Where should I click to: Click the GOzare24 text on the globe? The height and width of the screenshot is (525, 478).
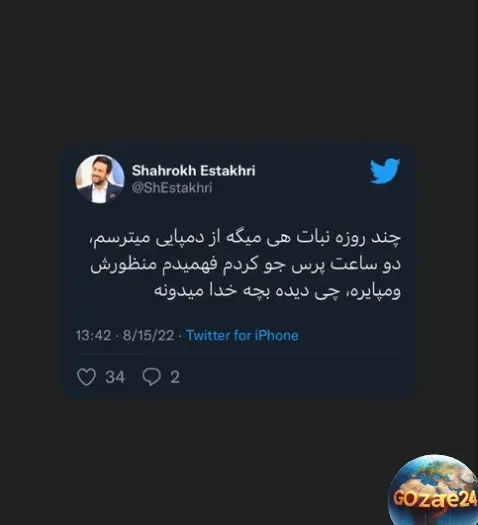click(x=434, y=498)
